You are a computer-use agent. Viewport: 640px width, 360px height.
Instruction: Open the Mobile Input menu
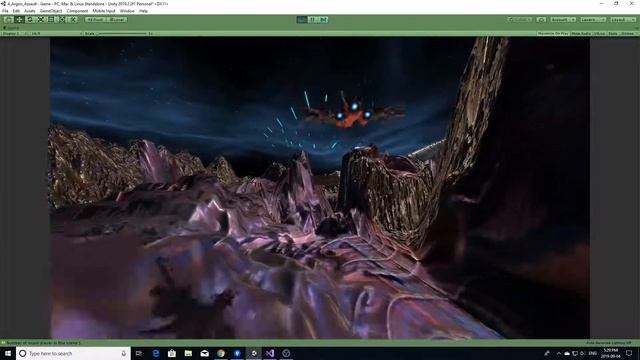[x=104, y=11]
